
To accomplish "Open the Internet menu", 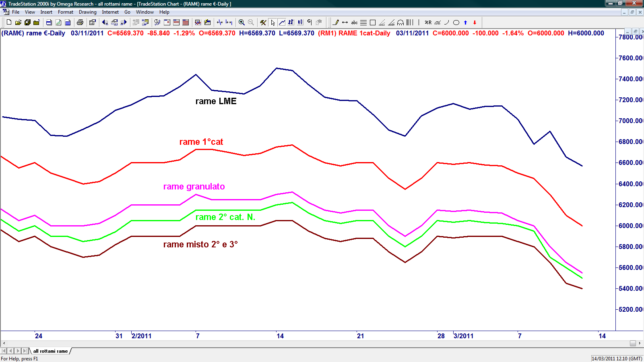I will 110,12.
